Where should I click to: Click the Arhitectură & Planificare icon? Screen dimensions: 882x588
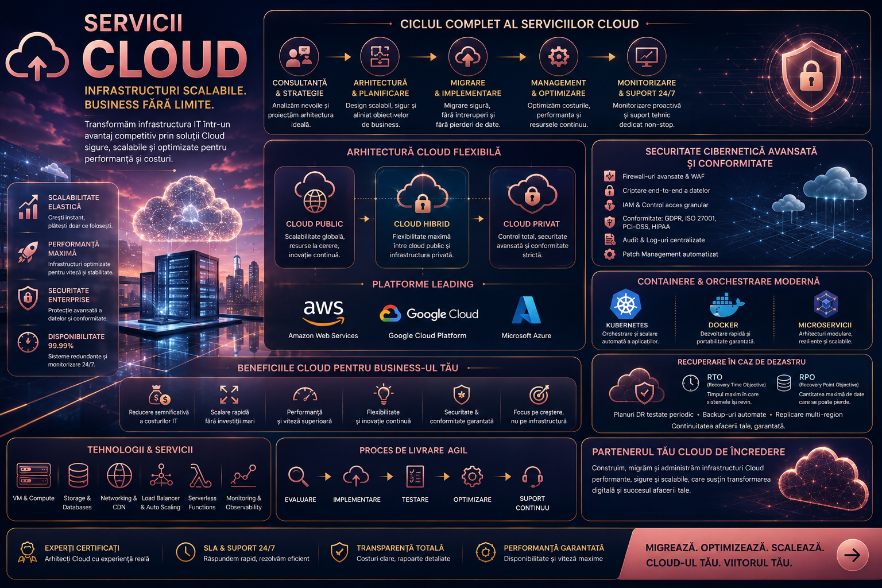point(380,56)
